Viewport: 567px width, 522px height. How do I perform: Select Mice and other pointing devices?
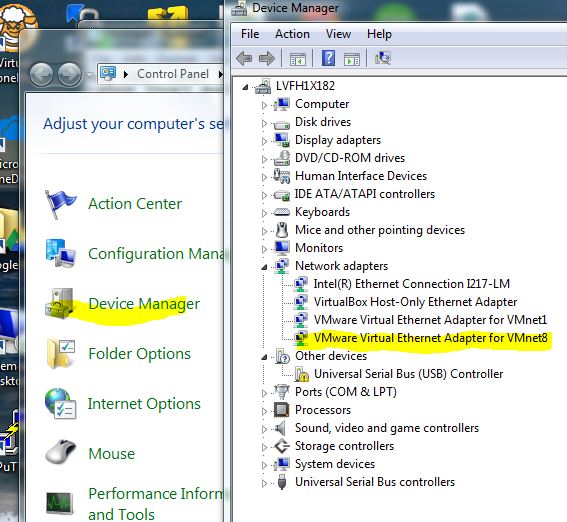380,230
